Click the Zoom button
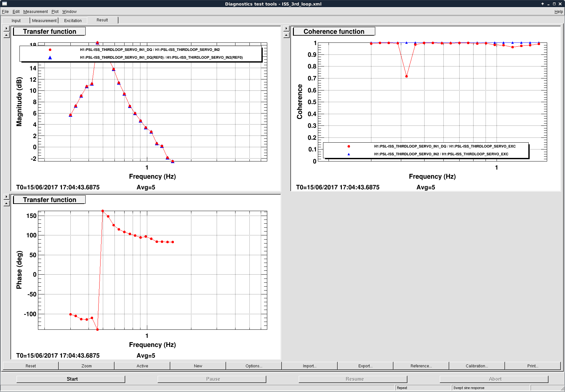Image resolution: width=565 pixels, height=392 pixels. pos(87,366)
